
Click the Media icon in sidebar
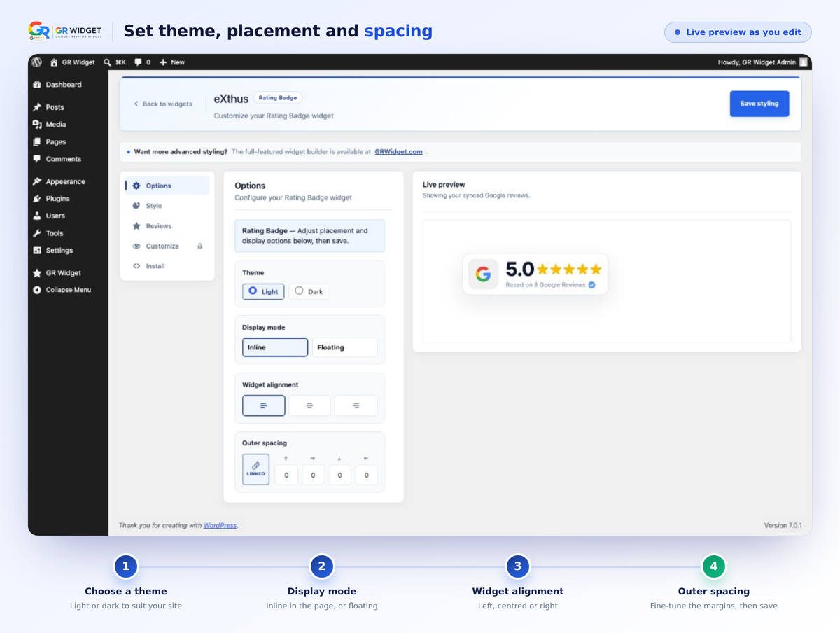(37, 125)
